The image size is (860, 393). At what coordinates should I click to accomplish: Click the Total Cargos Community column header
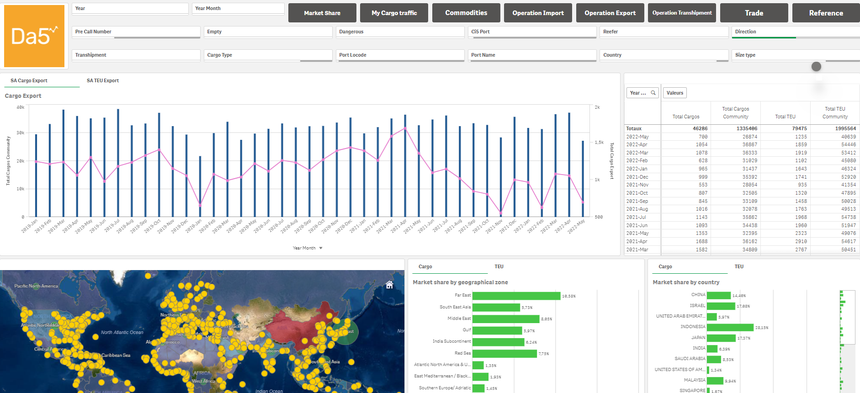735,113
